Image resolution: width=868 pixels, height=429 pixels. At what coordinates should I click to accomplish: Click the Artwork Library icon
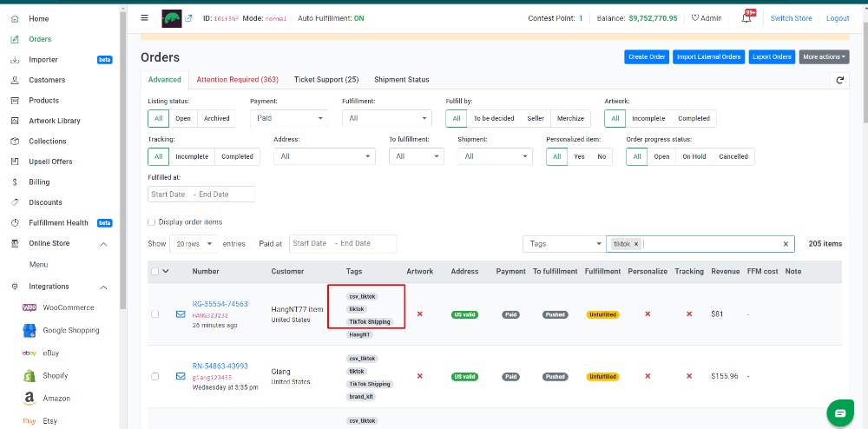[16, 121]
